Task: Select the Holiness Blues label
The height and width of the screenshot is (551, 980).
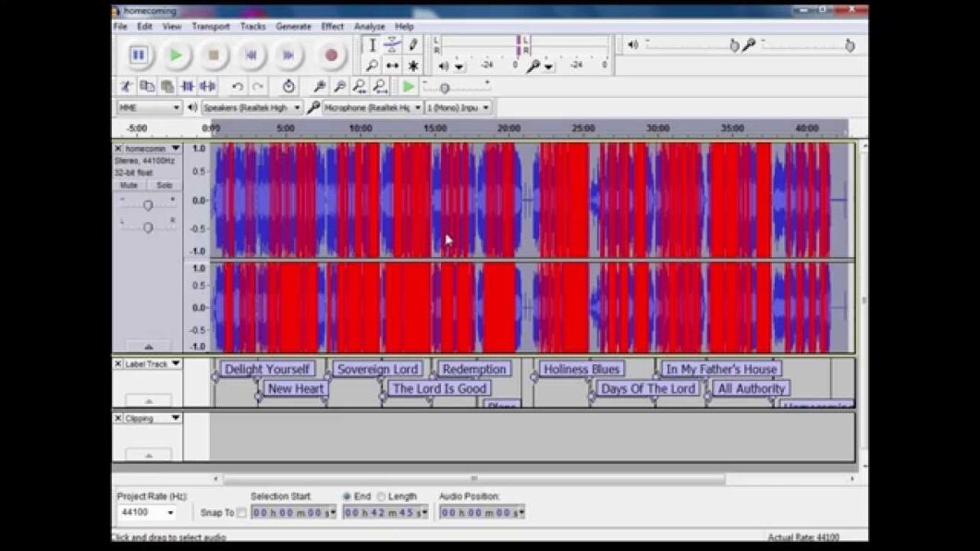Action: (582, 368)
